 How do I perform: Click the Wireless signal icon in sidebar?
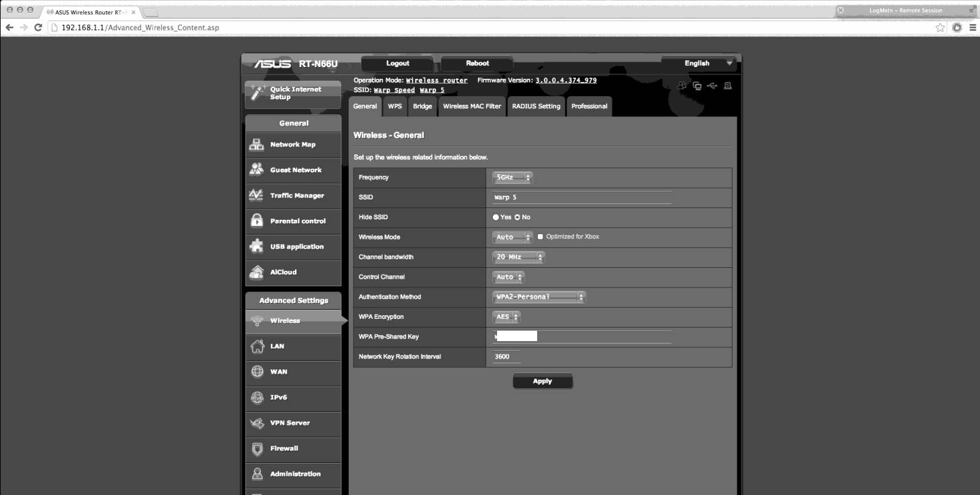pos(257,321)
